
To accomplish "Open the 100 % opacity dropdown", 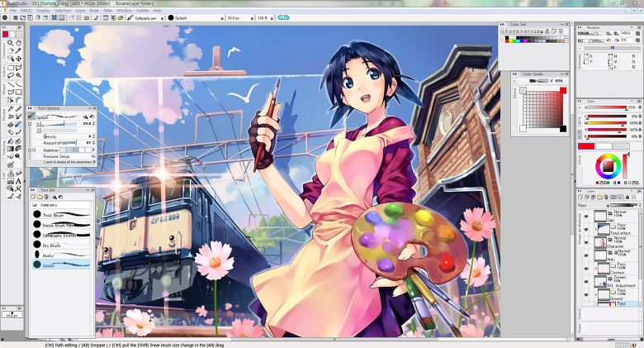I will [272, 18].
